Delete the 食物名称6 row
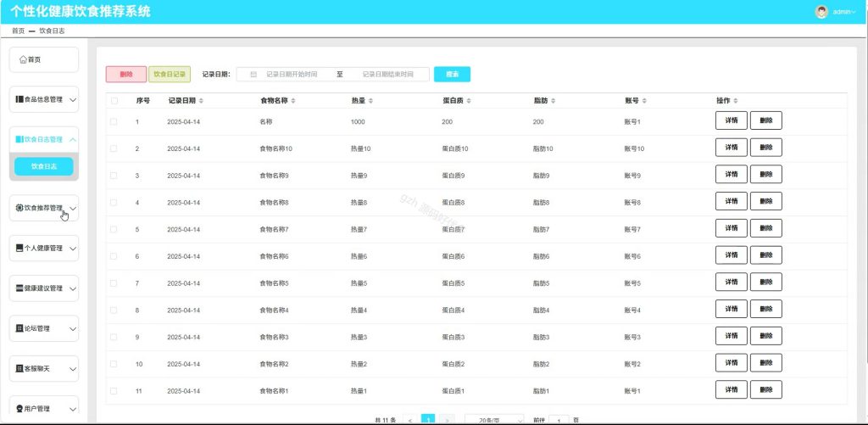868x425 pixels. click(766, 254)
